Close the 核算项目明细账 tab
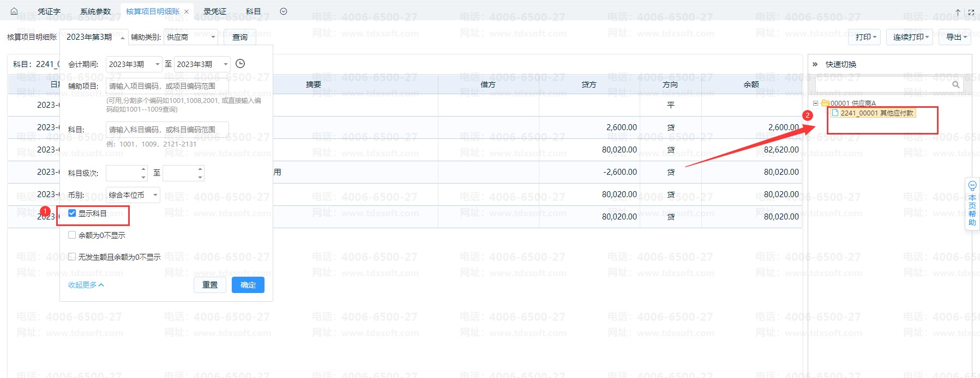Screen dimensions: 980x378 click(187, 11)
